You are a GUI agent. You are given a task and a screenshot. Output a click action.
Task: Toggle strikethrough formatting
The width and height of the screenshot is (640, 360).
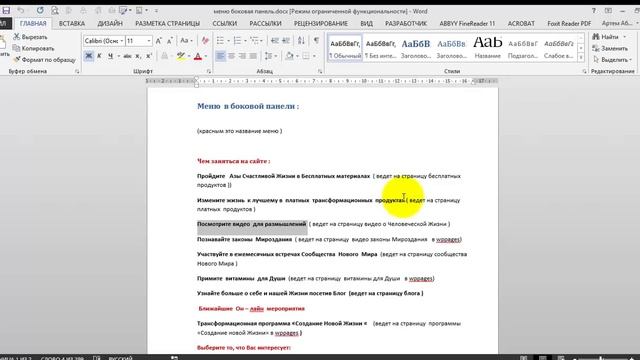pyautogui.click(x=127, y=56)
